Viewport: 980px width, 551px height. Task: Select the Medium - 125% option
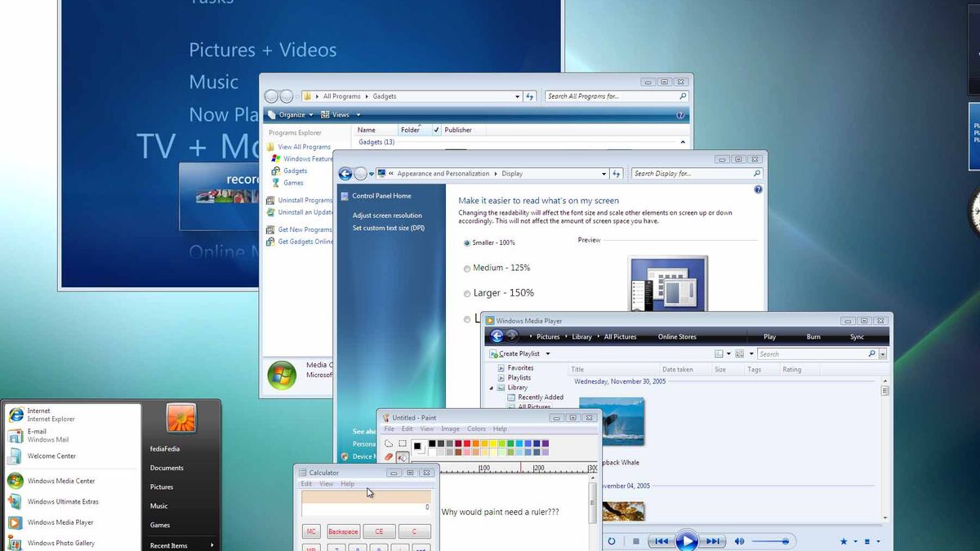[467, 269]
